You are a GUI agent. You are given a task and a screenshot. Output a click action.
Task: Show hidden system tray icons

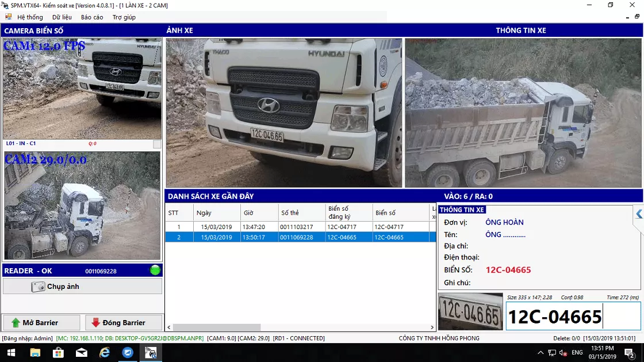click(540, 353)
